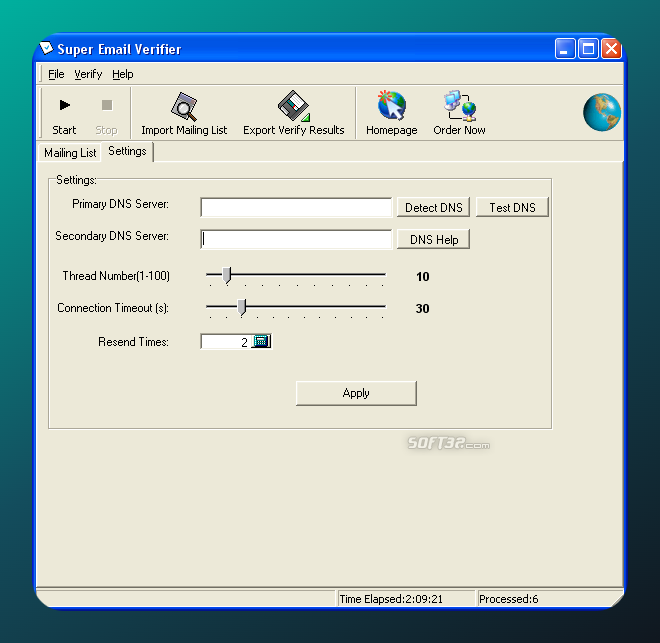Click the globe logo at toolbar right
The image size is (660, 643).
pos(602,113)
